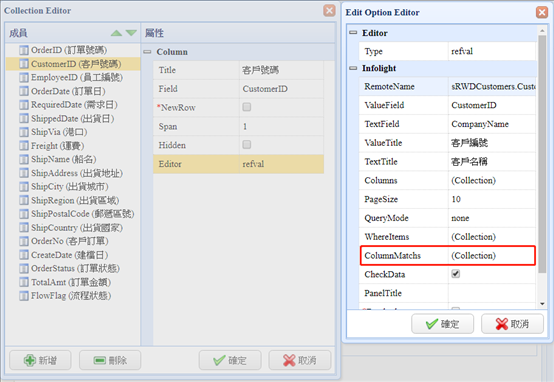This screenshot has width=554, height=382.
Task: Collapse the Editor property group
Action: pos(353,33)
